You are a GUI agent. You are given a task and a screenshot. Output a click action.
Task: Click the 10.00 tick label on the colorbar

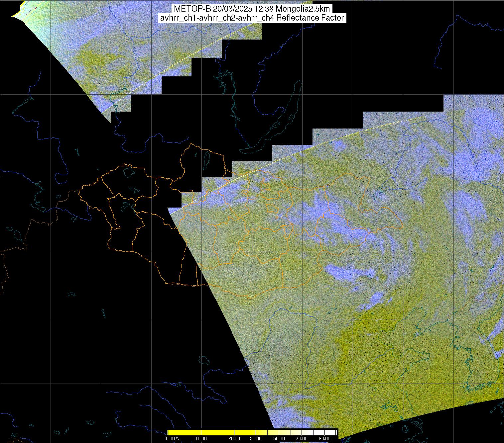click(x=201, y=439)
